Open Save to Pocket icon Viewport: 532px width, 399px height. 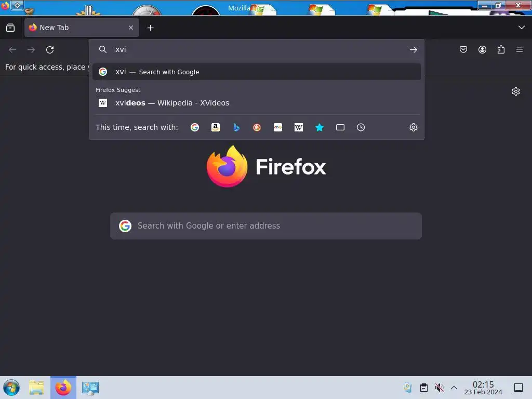point(463,49)
